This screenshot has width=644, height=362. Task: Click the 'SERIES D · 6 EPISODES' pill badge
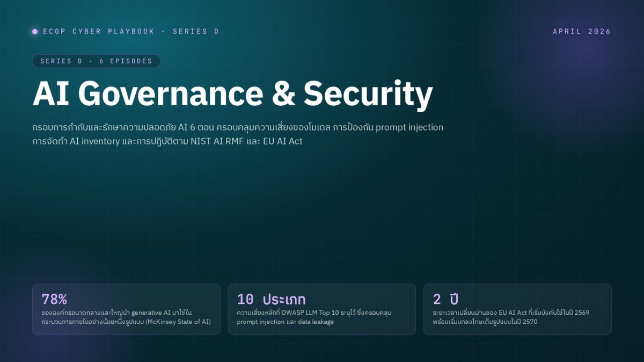tap(97, 61)
